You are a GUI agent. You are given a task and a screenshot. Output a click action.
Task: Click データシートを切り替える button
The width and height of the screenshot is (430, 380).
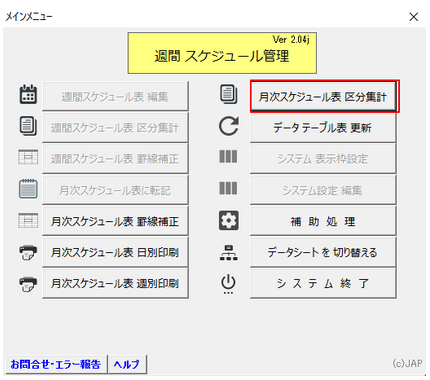tap(323, 252)
